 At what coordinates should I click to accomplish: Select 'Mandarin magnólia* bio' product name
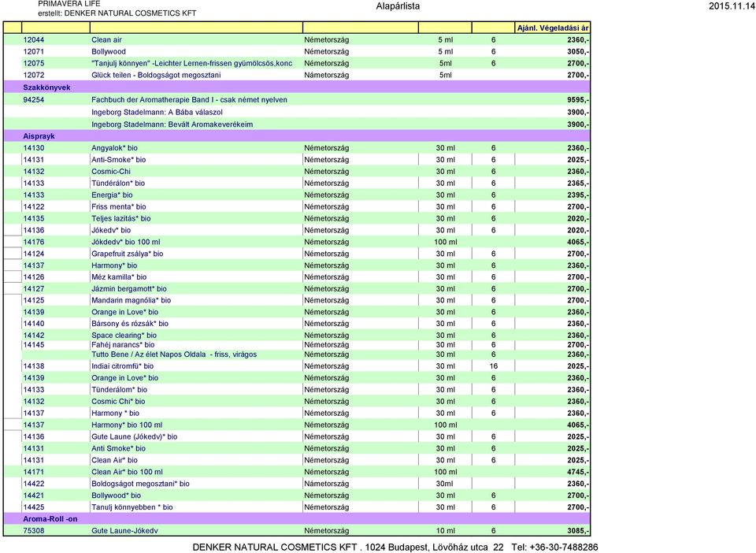pyautogui.click(x=132, y=300)
